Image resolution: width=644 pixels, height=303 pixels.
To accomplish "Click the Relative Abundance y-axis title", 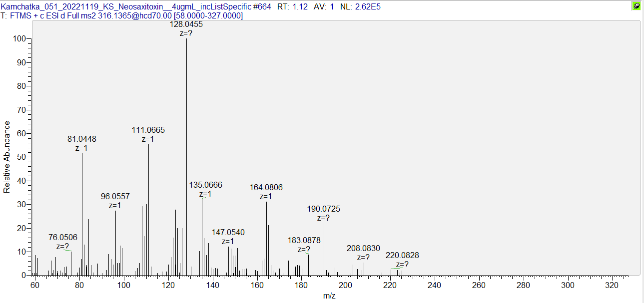I will 7,156.
